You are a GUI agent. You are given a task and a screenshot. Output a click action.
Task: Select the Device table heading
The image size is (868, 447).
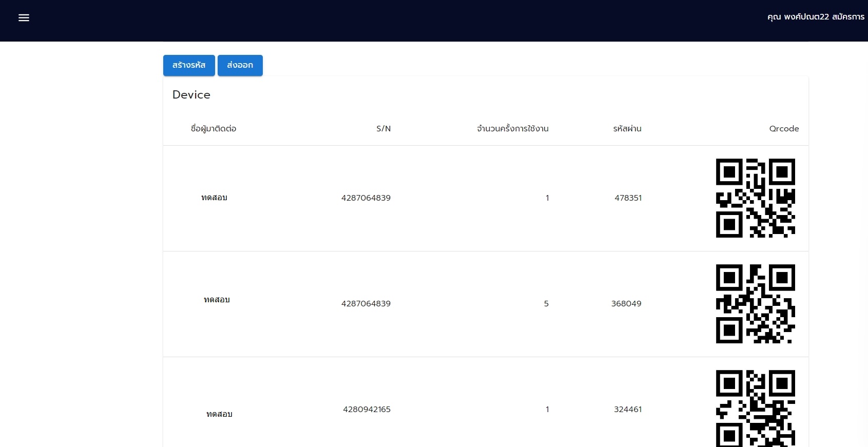[x=191, y=94]
